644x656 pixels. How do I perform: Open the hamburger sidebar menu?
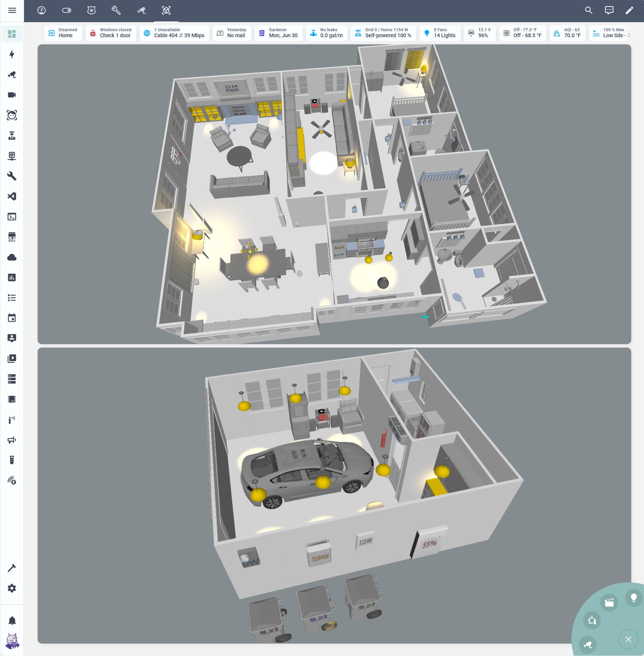pos(12,10)
